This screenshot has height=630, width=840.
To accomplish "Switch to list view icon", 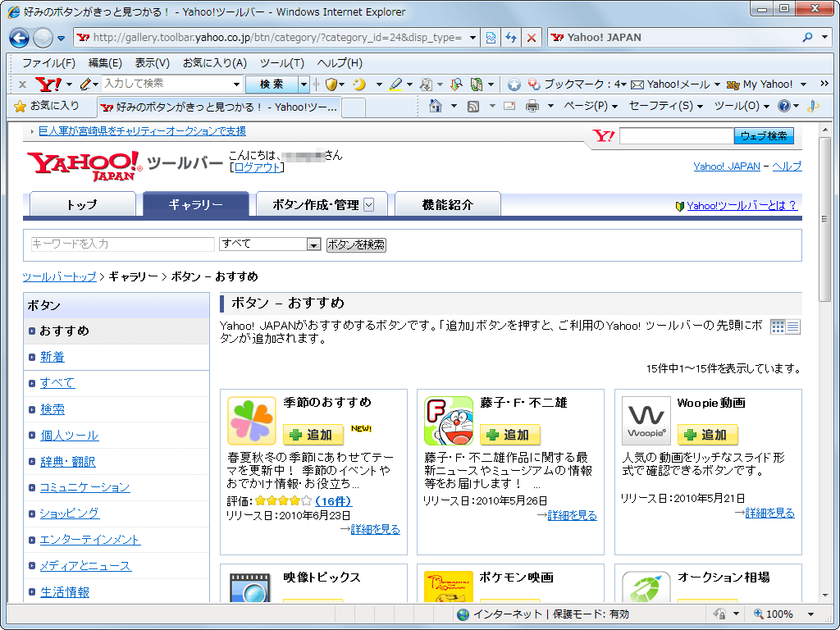I will tap(793, 326).
